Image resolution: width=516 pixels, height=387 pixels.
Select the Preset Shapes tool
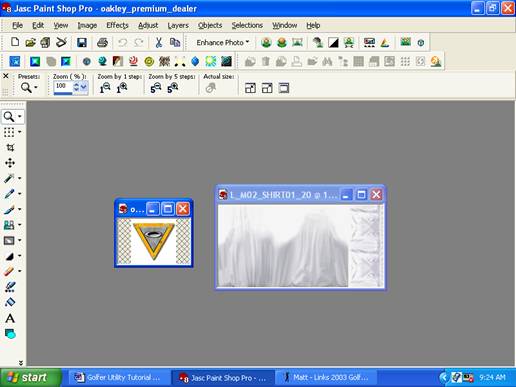pyautogui.click(x=10, y=334)
